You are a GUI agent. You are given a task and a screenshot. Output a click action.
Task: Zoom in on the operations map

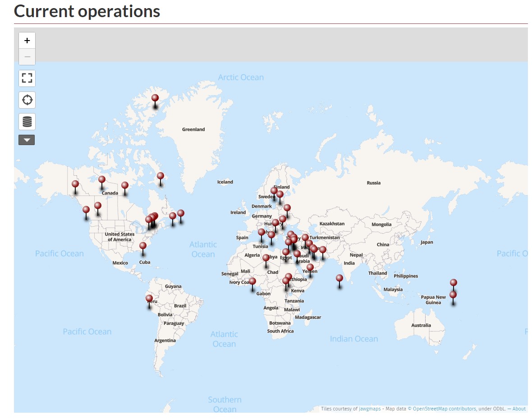tap(27, 41)
